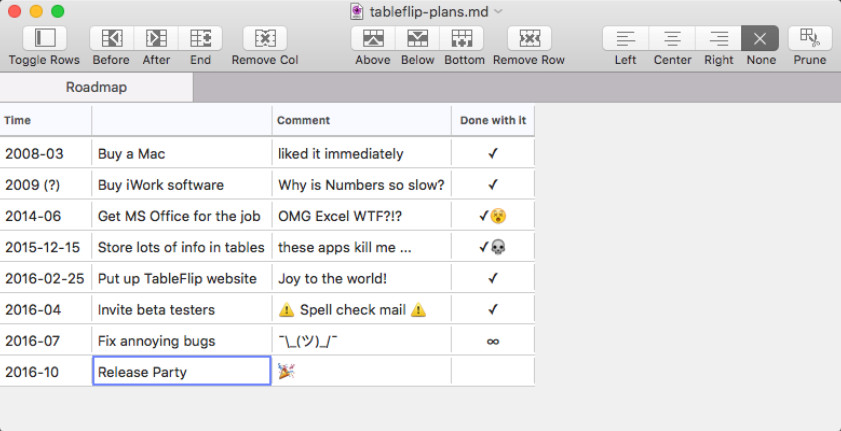
Task: Select the Comment column header
Action: (x=362, y=120)
